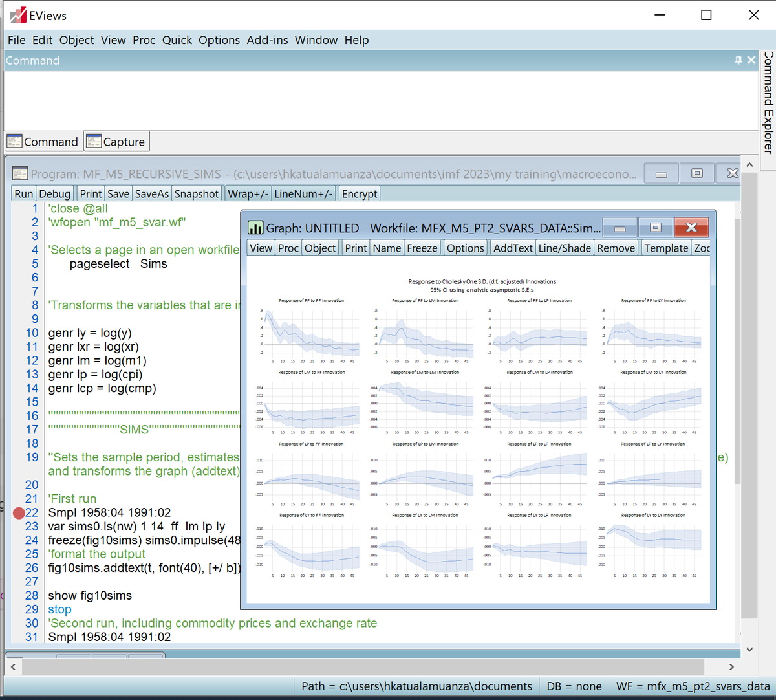Open the File menu
Image resolution: width=776 pixels, height=700 pixels.
pyautogui.click(x=17, y=40)
